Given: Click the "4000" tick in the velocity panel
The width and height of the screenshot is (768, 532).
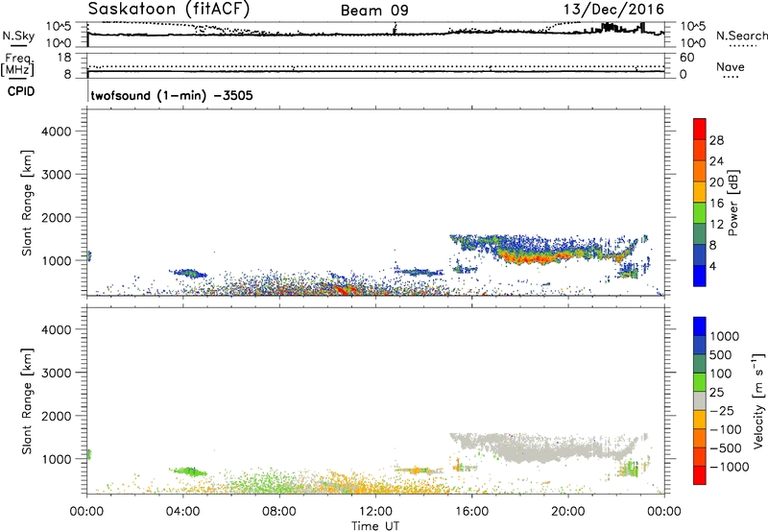Looking at the screenshot, I should pos(56,329).
